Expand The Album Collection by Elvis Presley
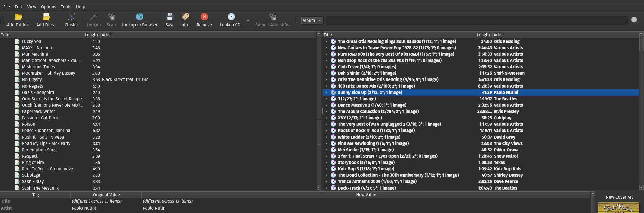644x213 pixels. pyautogui.click(x=326, y=111)
